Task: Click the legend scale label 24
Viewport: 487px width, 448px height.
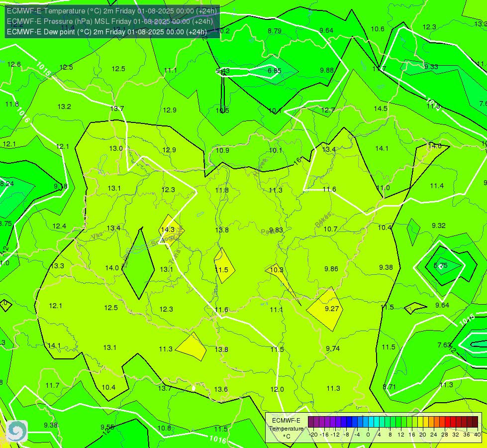Action: [x=434, y=435]
